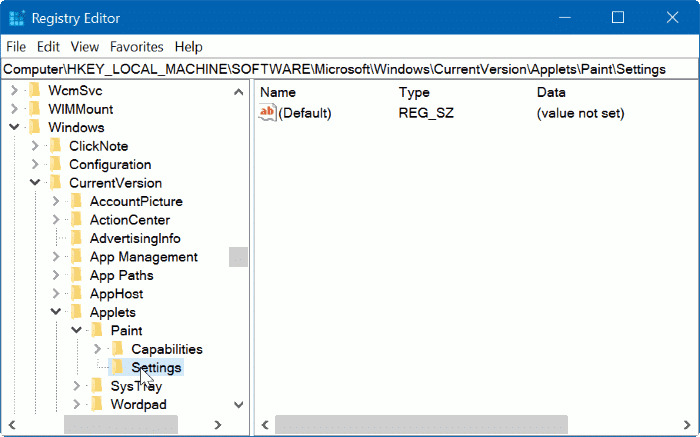Collapse the Paint key
This screenshot has width=700, height=437.
point(76,330)
